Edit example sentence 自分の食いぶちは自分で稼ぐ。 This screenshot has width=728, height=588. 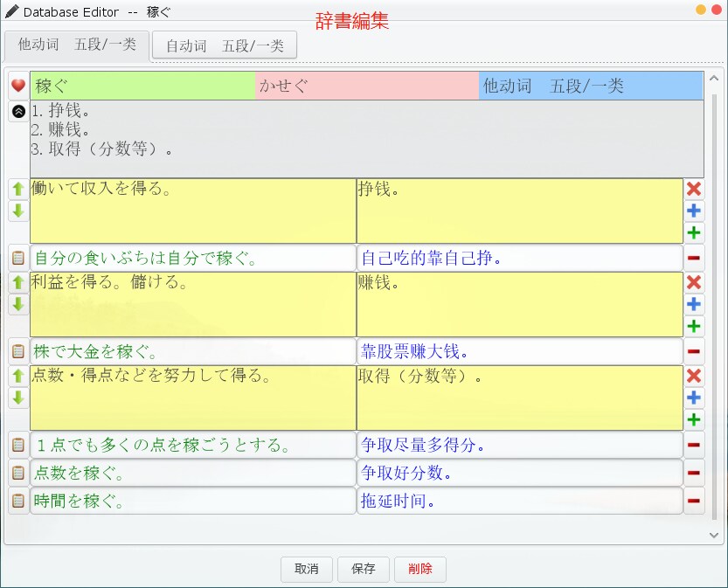pos(193,258)
